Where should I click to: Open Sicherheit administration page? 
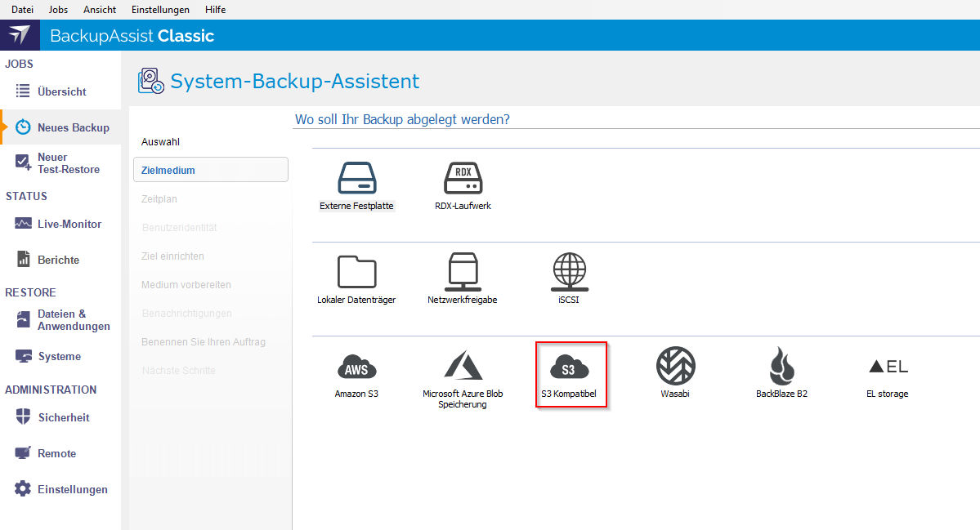[63, 417]
